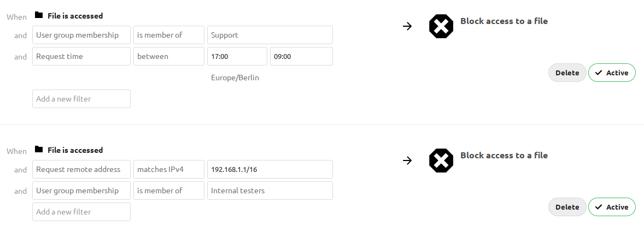This screenshot has height=226, width=644.
Task: Click the arrow icon in the first rule
Action: [407, 26]
